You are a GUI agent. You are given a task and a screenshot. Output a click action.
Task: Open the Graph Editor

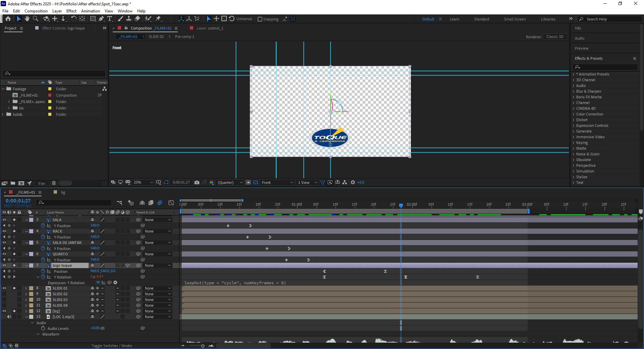tap(171, 203)
